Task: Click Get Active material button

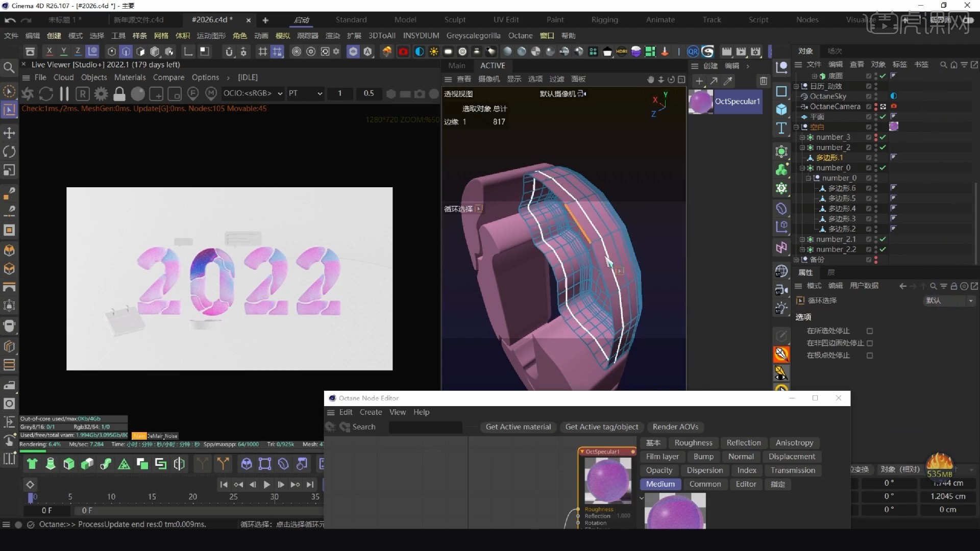Action: [x=518, y=427]
